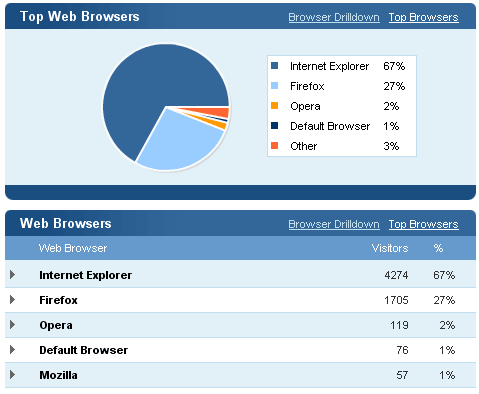The height and width of the screenshot is (394, 479).
Task: Open Top Browsers link in Web Browsers panel
Action: [x=423, y=224]
